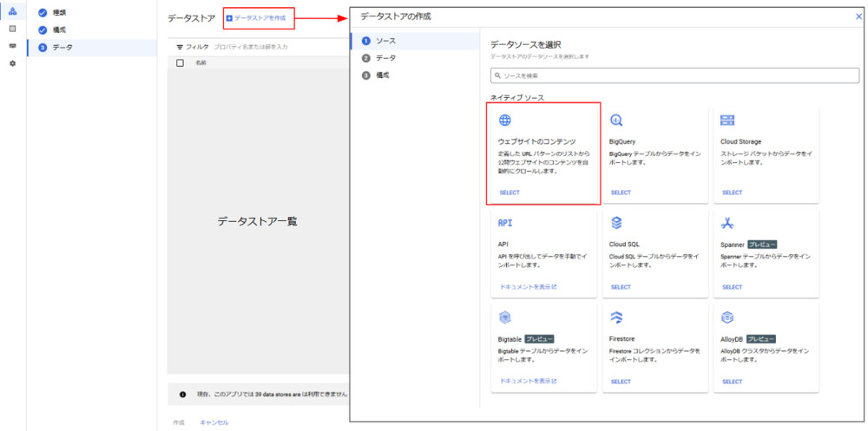This screenshot has width=868, height=431.
Task: Go to the データ step in dialog
Action: tap(386, 58)
